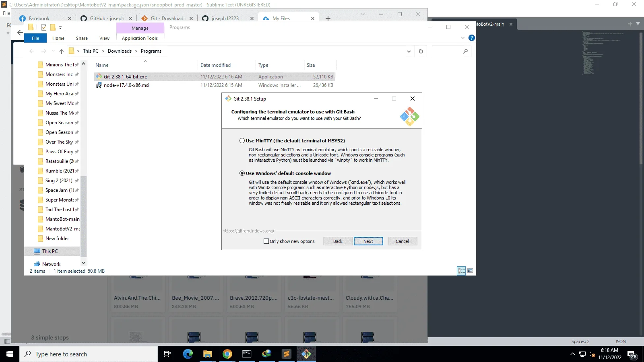Click the browser tab search chevron
This screenshot has height=362, width=644.
(x=362, y=14)
